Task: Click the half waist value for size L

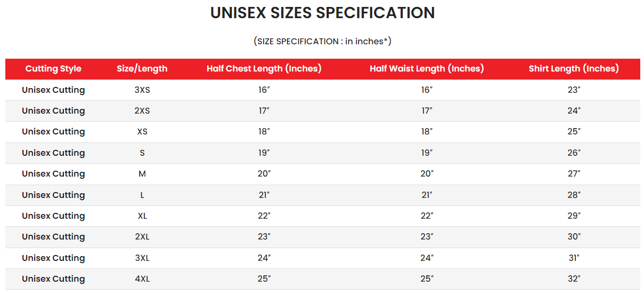Action: (x=427, y=195)
